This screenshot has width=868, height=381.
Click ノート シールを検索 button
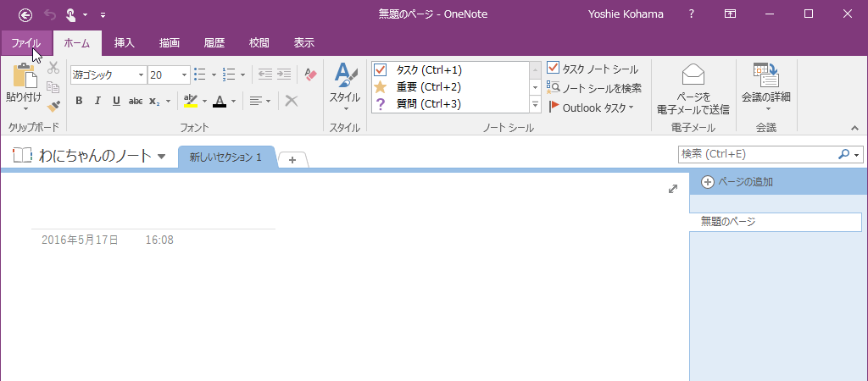[x=594, y=88]
